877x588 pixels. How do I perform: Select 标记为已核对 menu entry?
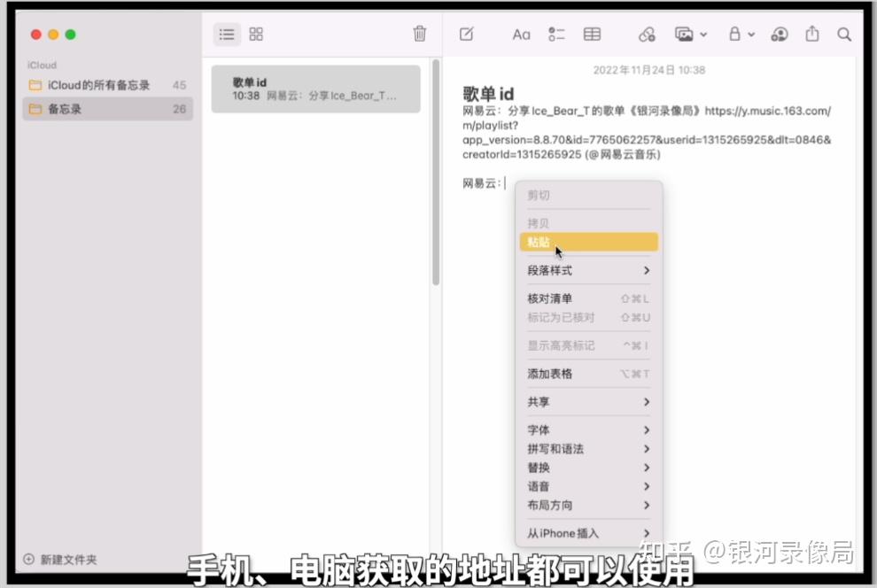click(x=588, y=318)
